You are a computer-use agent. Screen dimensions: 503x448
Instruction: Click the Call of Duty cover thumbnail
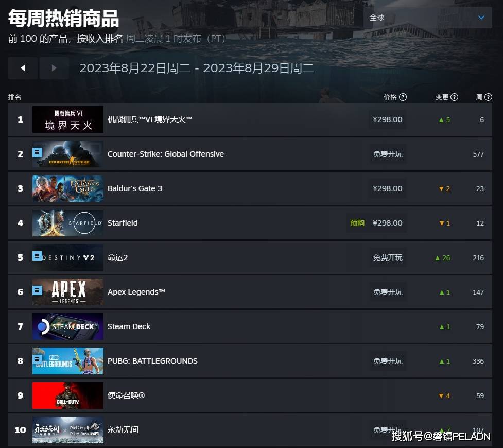pyautogui.click(x=68, y=395)
